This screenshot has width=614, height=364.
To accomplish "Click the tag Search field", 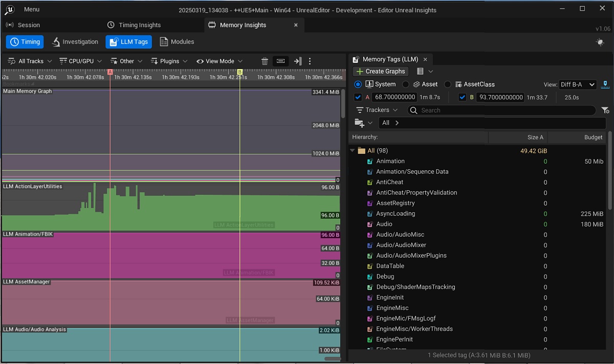I will 501,110.
